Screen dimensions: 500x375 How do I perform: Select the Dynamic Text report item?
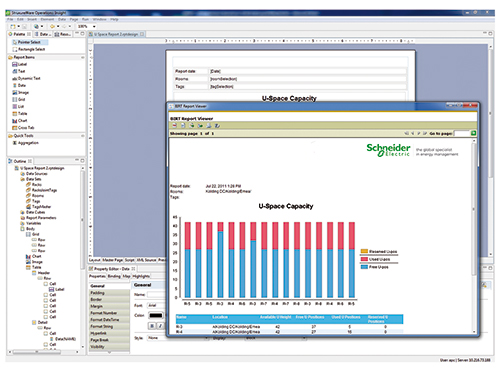26,78
